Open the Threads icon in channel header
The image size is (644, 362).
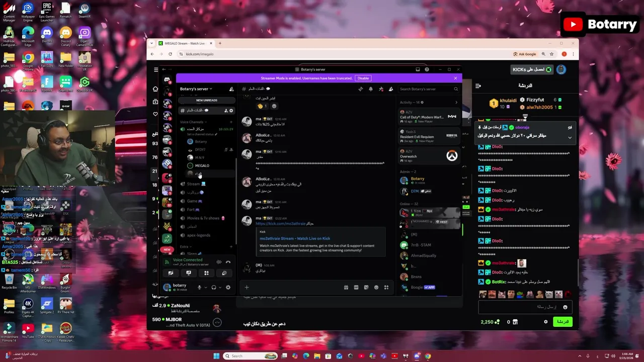(x=360, y=89)
